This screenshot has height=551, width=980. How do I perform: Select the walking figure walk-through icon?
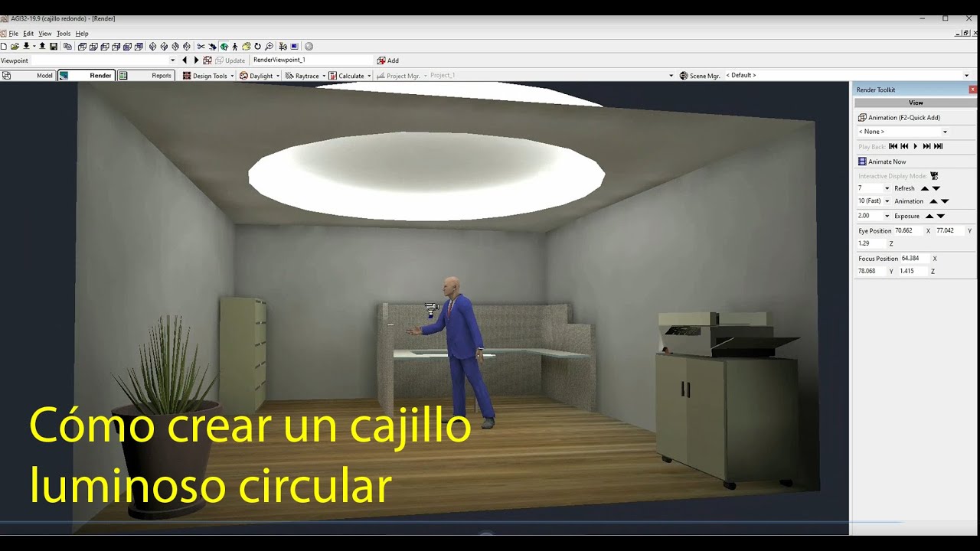[235, 47]
